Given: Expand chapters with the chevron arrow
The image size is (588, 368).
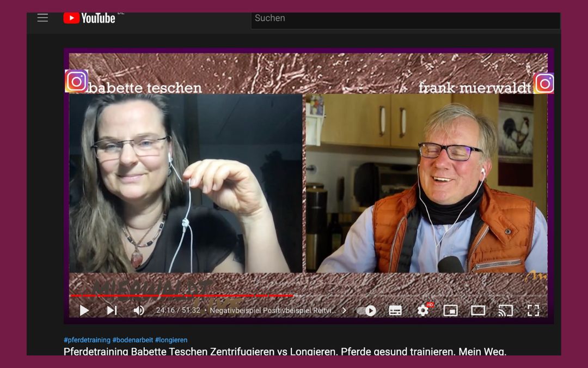Looking at the screenshot, I should click(x=344, y=311).
